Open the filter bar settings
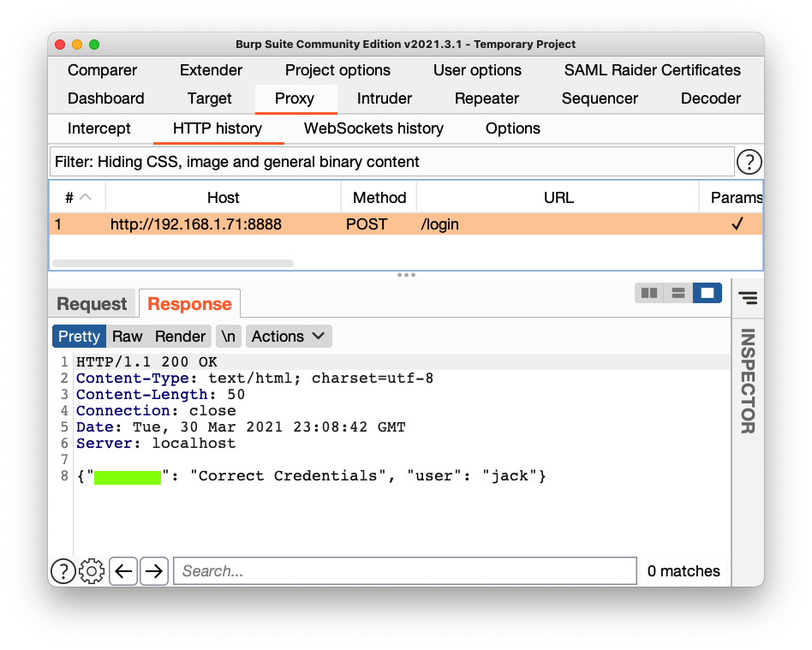 392,162
